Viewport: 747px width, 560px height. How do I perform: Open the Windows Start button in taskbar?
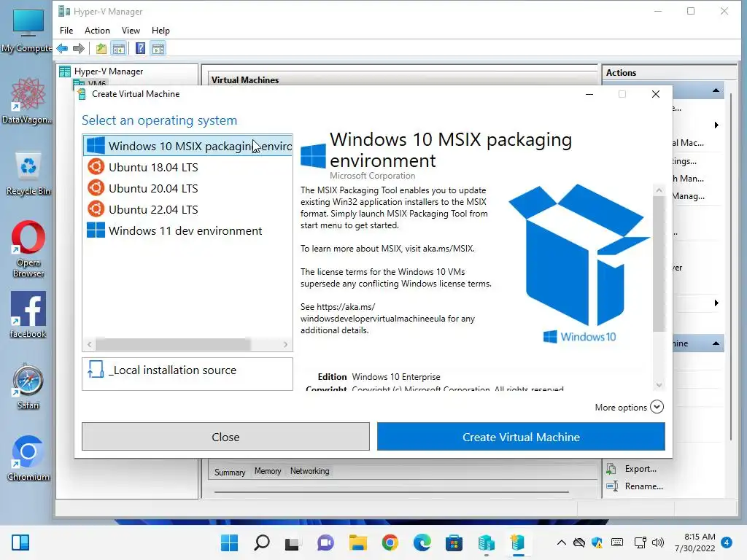click(229, 542)
